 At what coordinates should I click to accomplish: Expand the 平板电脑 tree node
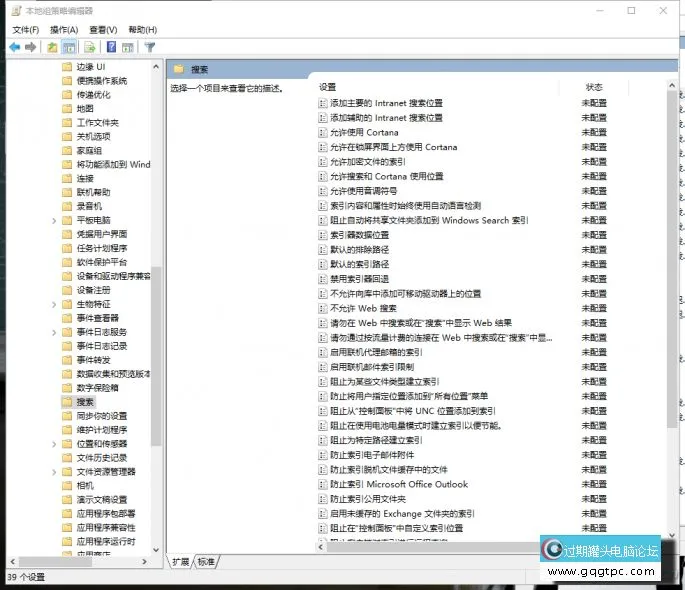point(54,221)
